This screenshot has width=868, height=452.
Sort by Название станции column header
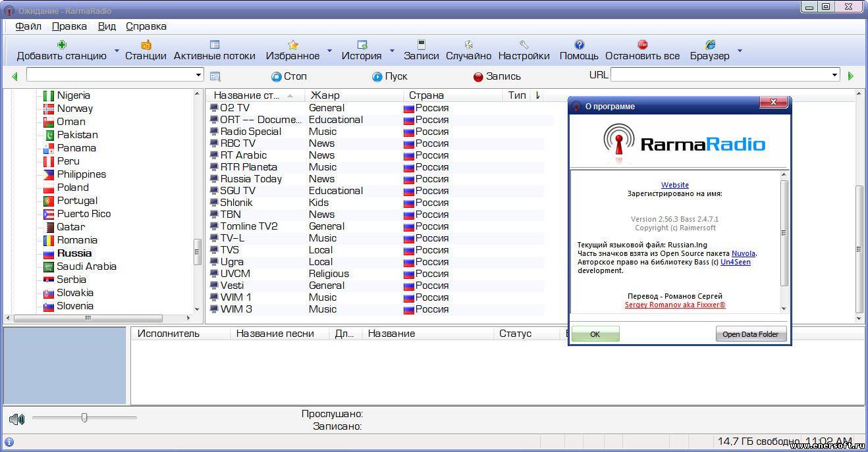pos(255,95)
